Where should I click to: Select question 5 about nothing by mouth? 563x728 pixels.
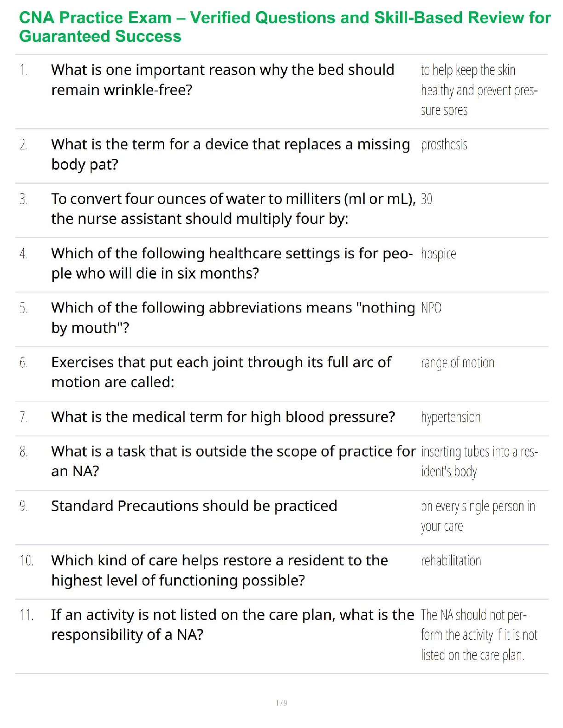tap(233, 318)
